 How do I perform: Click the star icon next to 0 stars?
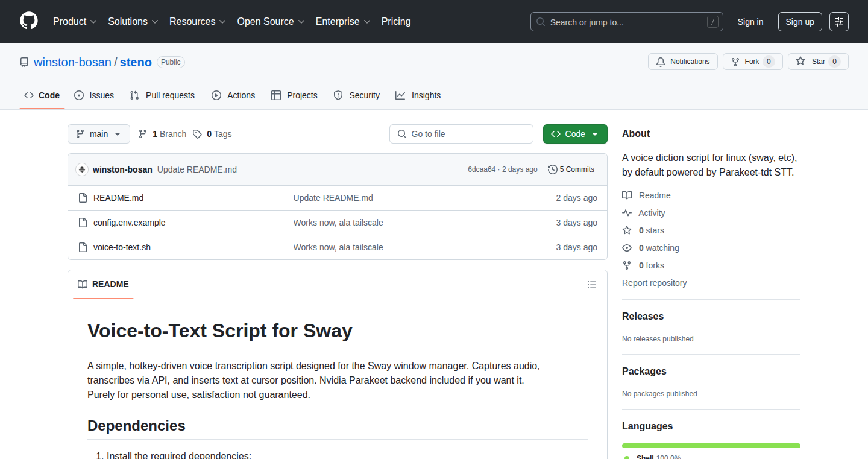click(x=627, y=230)
